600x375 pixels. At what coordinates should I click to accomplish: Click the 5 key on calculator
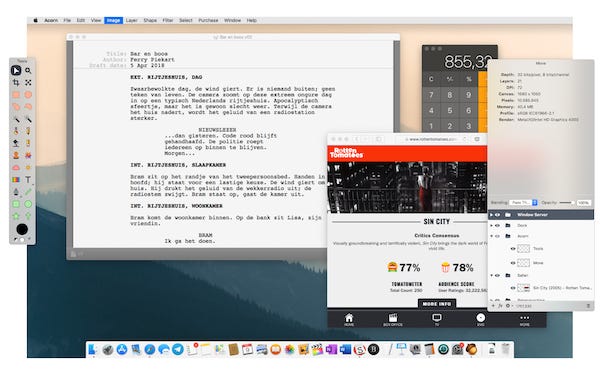coord(450,111)
